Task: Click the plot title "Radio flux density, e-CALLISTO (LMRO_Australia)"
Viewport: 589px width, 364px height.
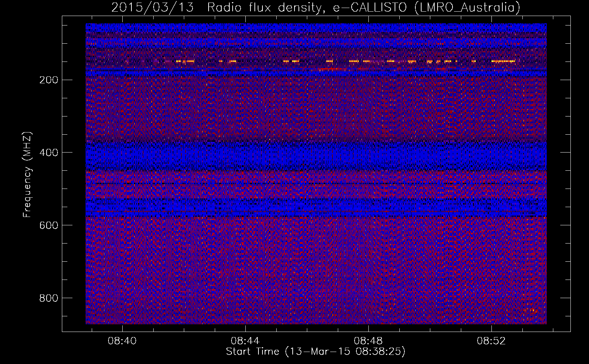Action: coord(364,7)
